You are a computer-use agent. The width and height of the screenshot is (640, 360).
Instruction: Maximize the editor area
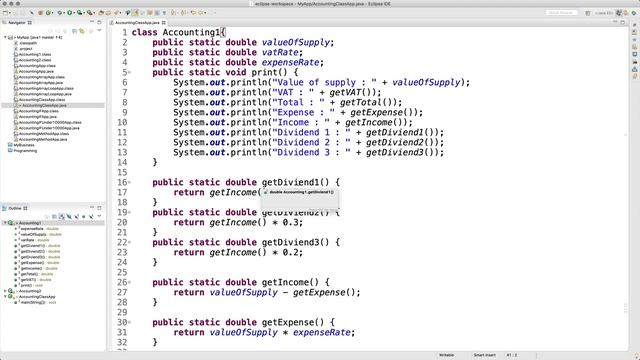pos(622,22)
